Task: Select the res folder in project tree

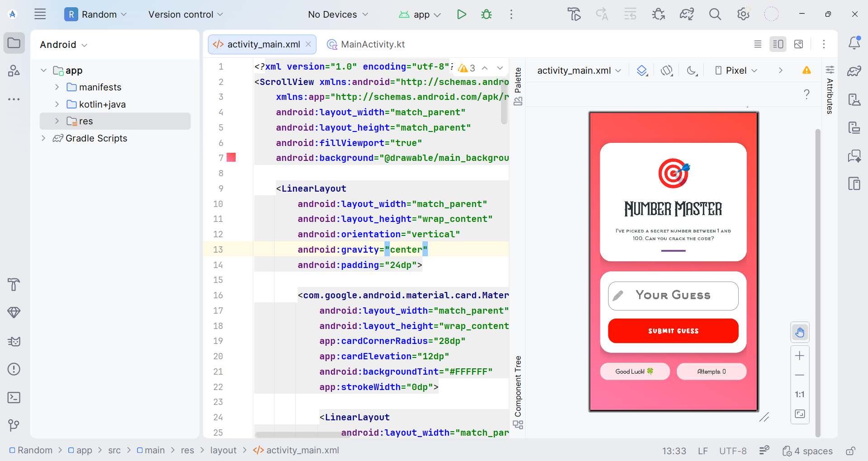Action: pyautogui.click(x=115, y=121)
